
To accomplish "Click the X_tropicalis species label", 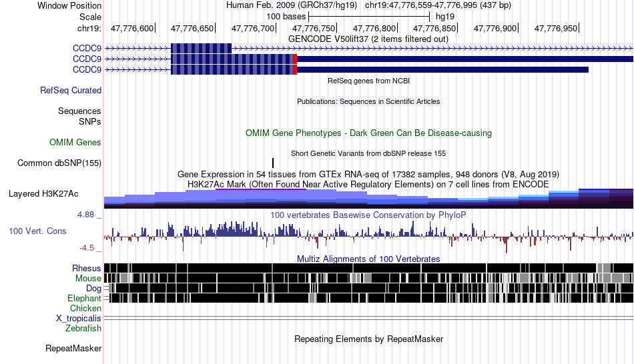I will click(79, 319).
